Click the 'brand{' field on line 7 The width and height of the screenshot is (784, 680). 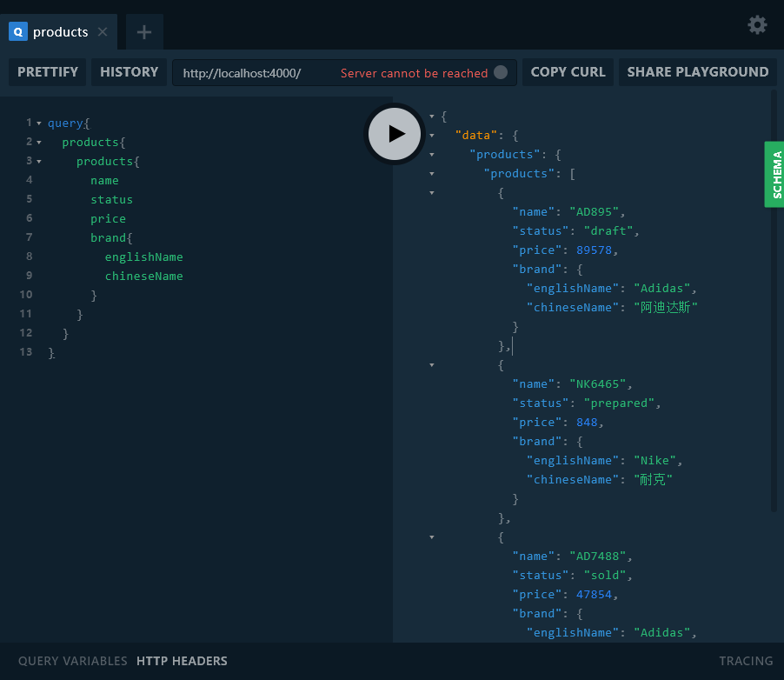coord(111,237)
